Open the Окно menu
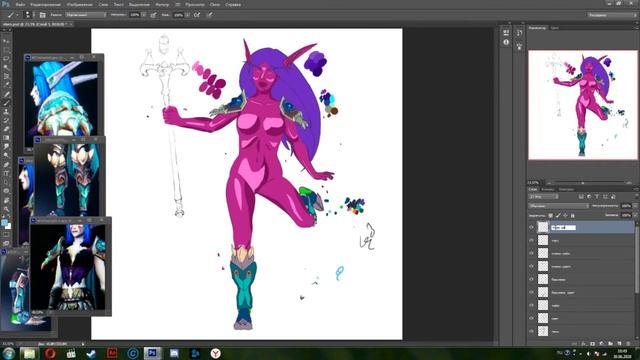The width and height of the screenshot is (640, 360). pyautogui.click(x=215, y=4)
